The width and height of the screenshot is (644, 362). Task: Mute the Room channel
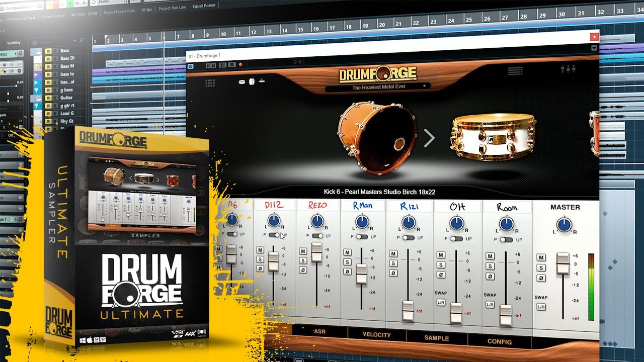[490, 256]
